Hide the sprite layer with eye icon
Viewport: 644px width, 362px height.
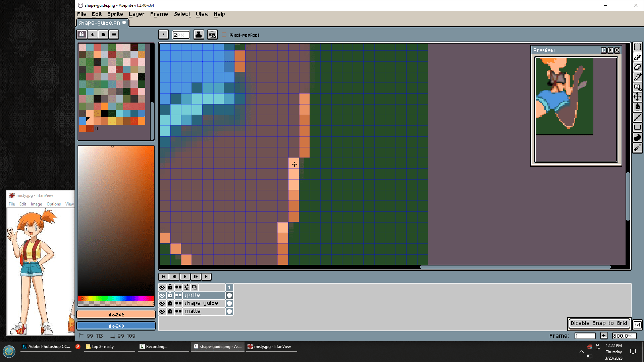coord(162,295)
